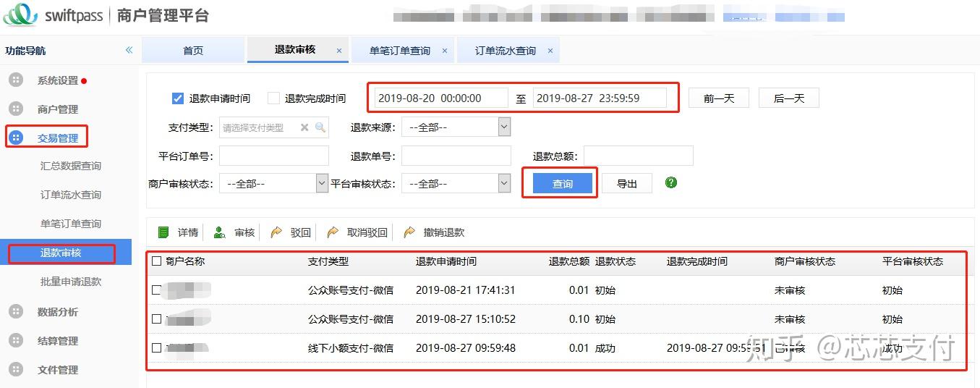Click the 驳回 arrow icon
Viewport: 980px width, 388px height.
pyautogui.click(x=276, y=232)
